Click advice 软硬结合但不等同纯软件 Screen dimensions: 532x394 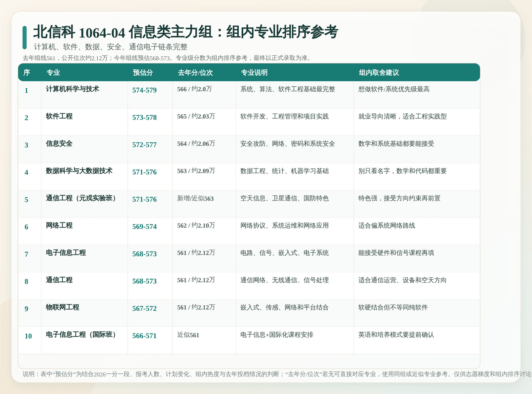click(393, 307)
